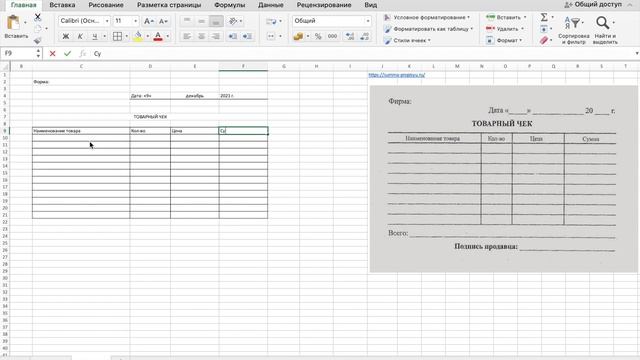The height and width of the screenshot is (360, 640).
Task: Cut selection with the scissors icon
Action: pos(38,17)
